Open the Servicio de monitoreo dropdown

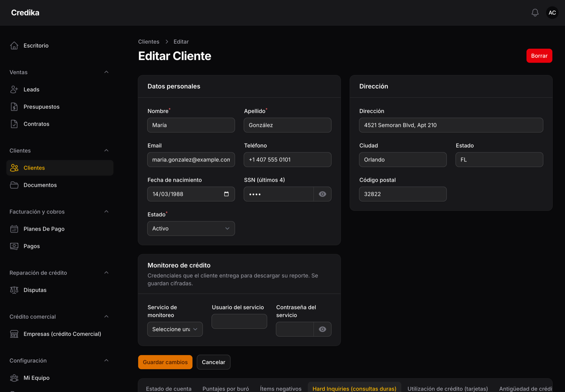tap(175, 329)
